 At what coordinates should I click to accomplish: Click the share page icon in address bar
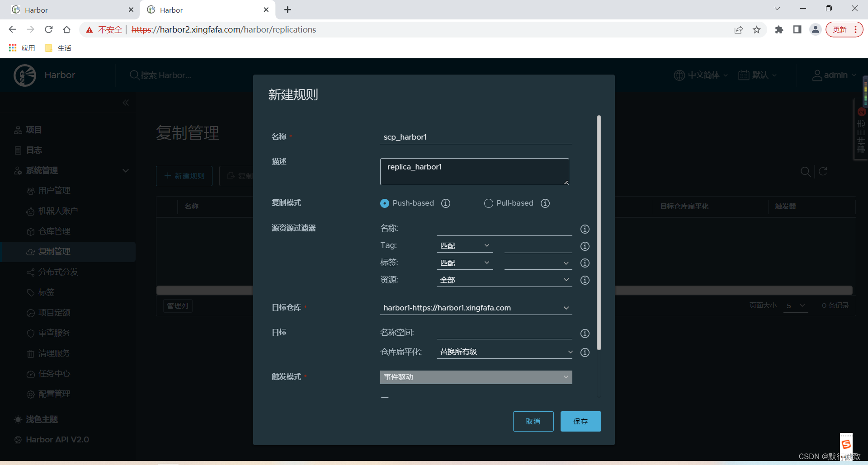point(739,30)
